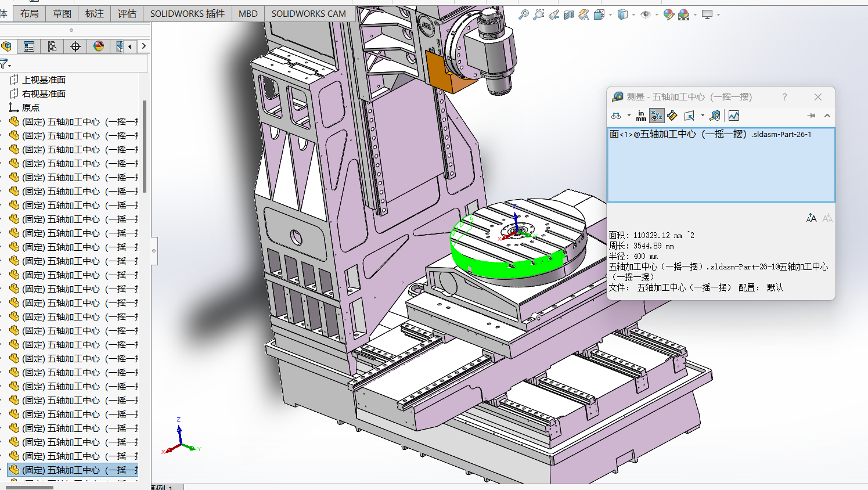Toggle the Section View icon

pyautogui.click(x=569, y=15)
